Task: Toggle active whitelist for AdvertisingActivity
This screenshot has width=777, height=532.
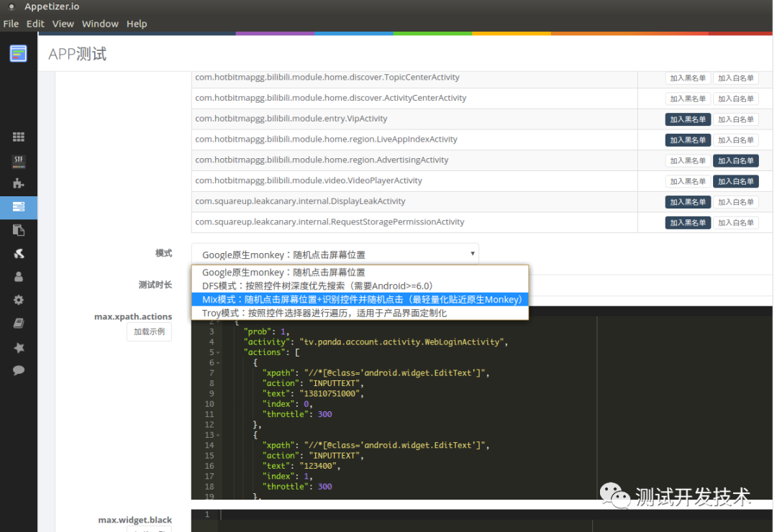Action: click(736, 161)
